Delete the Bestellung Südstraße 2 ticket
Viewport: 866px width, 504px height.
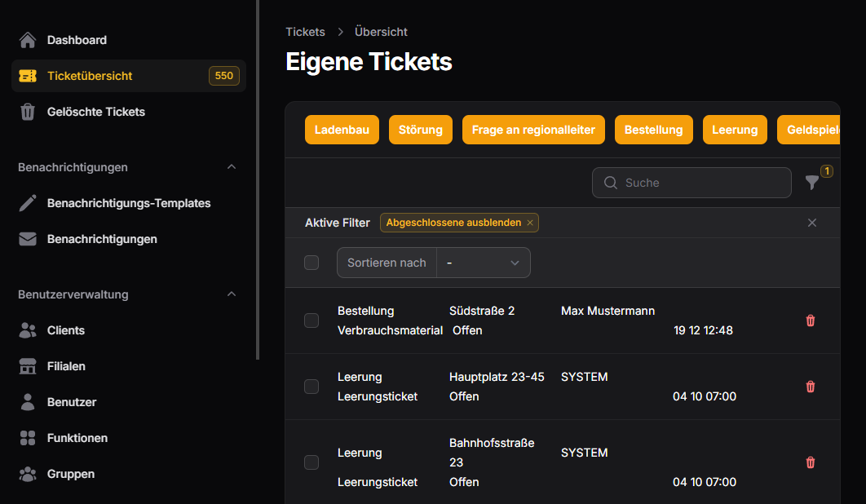(x=811, y=321)
